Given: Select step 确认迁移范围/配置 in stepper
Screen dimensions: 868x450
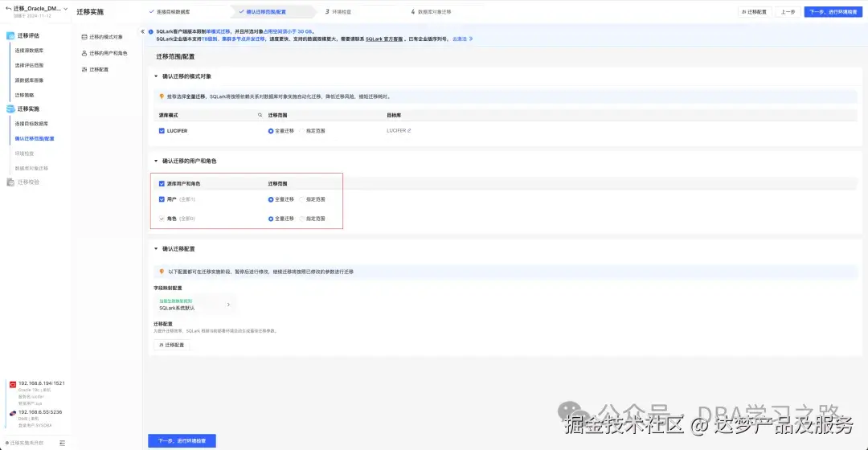Looking at the screenshot, I should 262,11.
